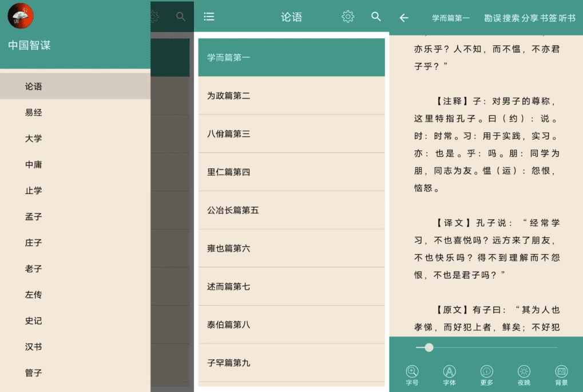Tap 听书 to listen to book
The image size is (583, 392).
point(567,18)
